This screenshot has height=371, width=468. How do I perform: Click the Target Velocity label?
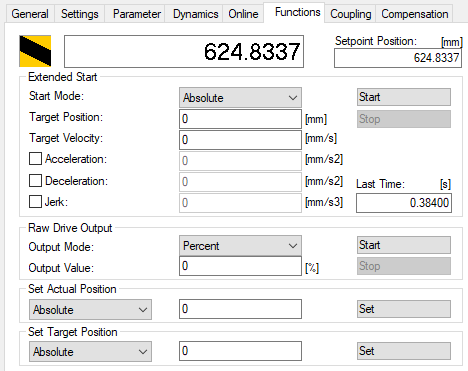point(66,138)
